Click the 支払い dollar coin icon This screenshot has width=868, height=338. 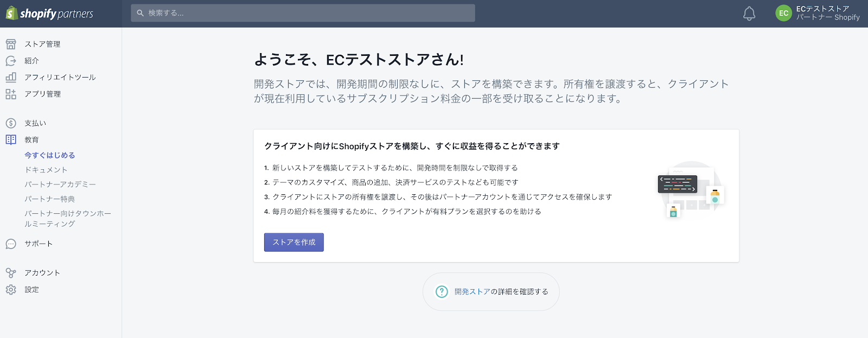pos(11,123)
